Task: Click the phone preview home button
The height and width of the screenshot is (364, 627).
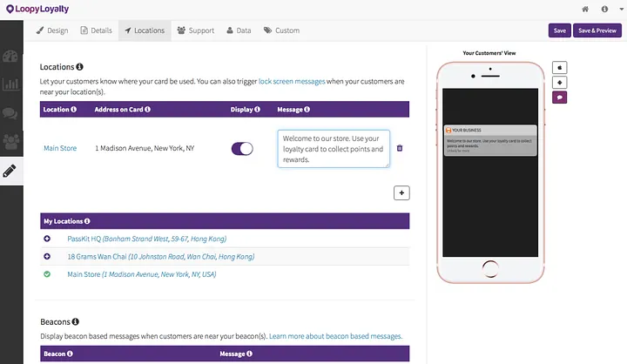Action: click(490, 269)
